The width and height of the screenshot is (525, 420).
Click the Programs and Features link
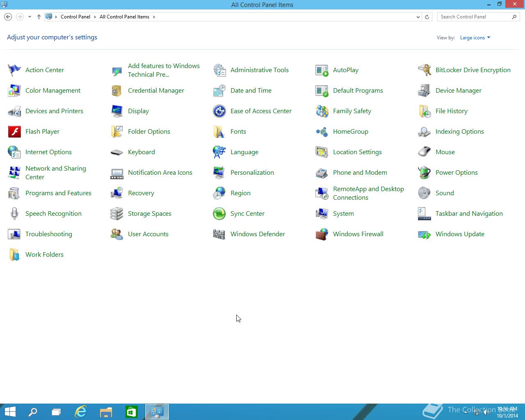pyautogui.click(x=58, y=193)
